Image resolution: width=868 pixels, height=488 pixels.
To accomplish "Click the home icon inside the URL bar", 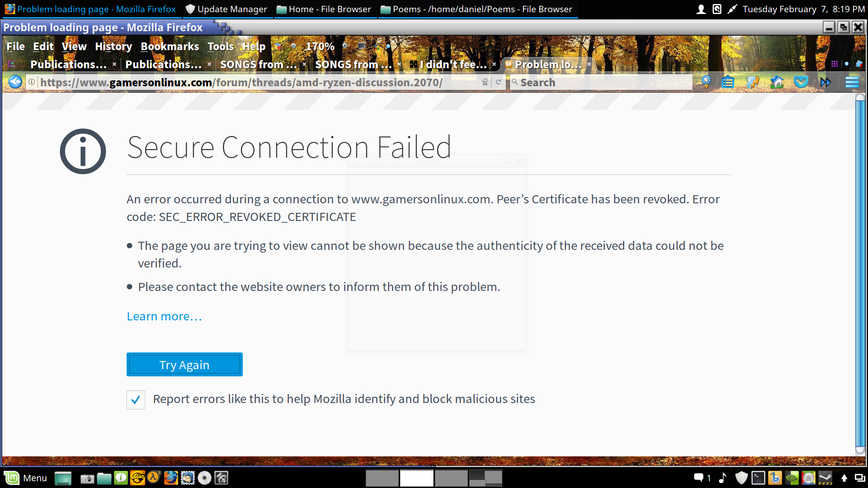I will [485, 82].
